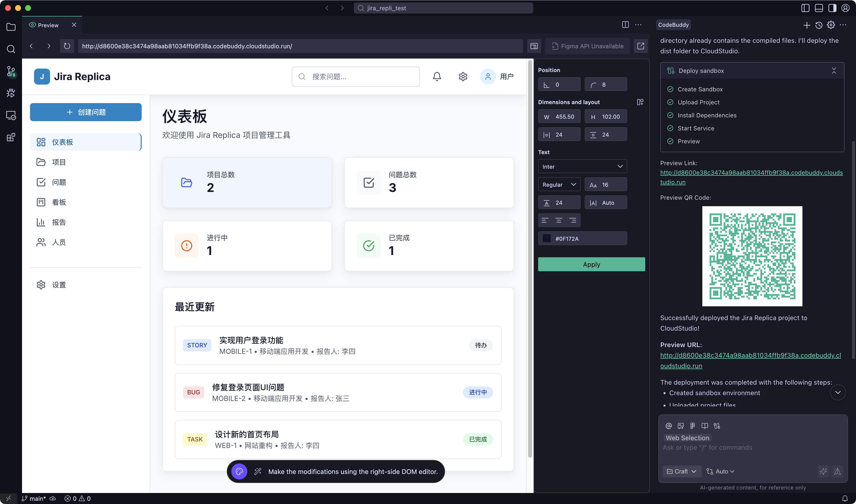The image size is (856, 504).
Task: Upload an image via the chat image icon
Action: (x=681, y=425)
